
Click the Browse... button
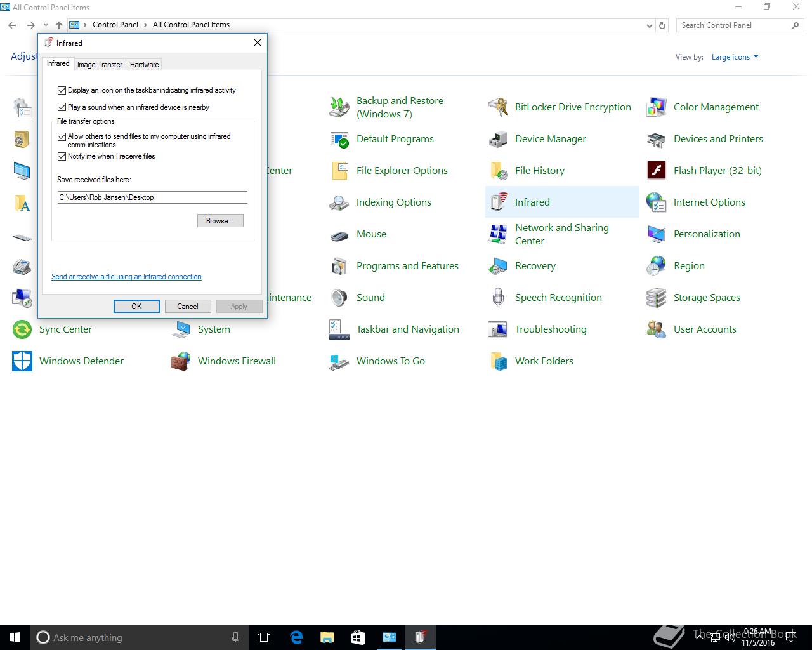(x=220, y=221)
